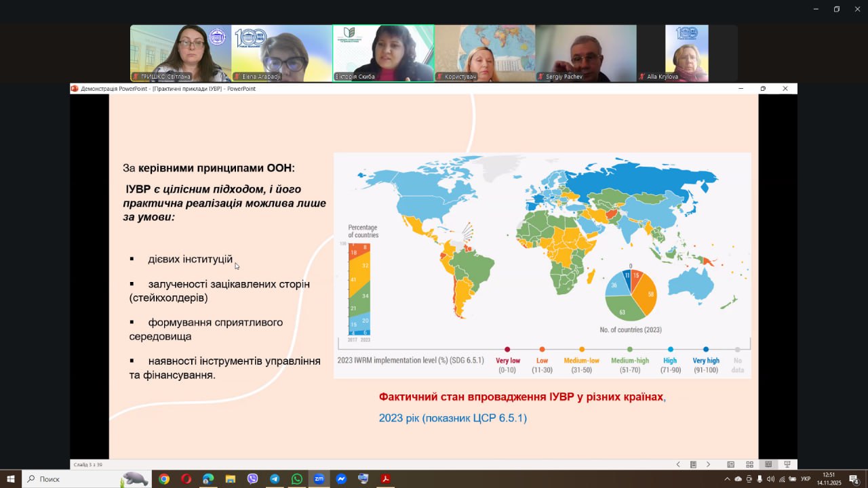This screenshot has width=868, height=488.
Task: Select Alla Krylova's video tile
Action: pyautogui.click(x=687, y=54)
